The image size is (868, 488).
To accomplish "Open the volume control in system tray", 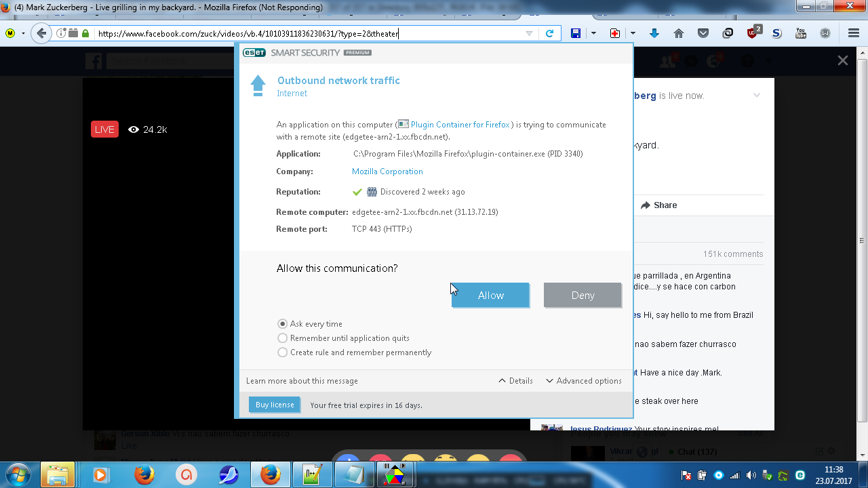I will point(751,475).
